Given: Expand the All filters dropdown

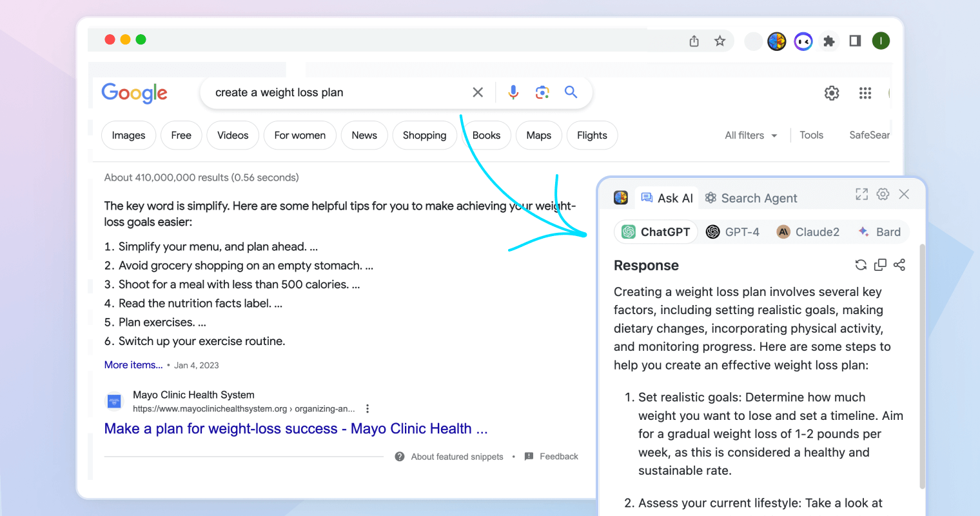Looking at the screenshot, I should click(x=751, y=135).
